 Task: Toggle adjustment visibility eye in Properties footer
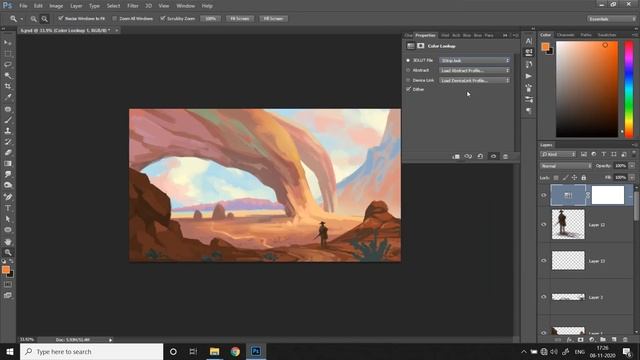(x=493, y=156)
